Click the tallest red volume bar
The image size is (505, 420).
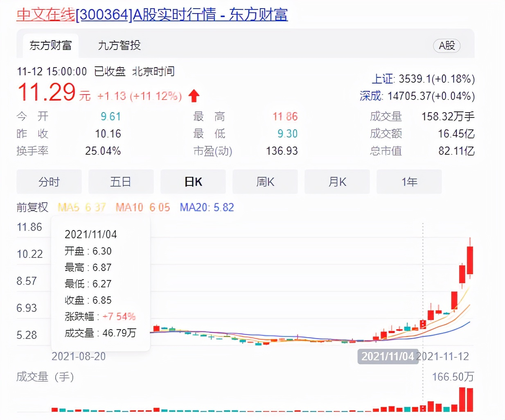pos(462,400)
